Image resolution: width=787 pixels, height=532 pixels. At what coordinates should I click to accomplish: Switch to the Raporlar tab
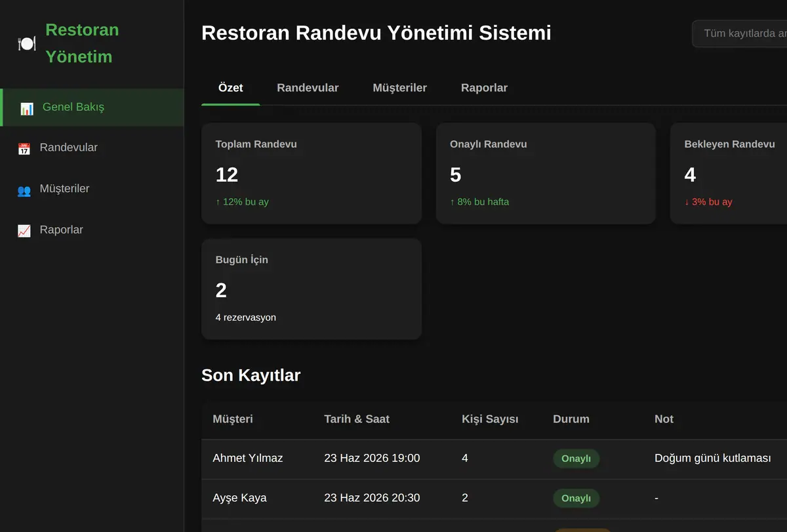tap(484, 88)
